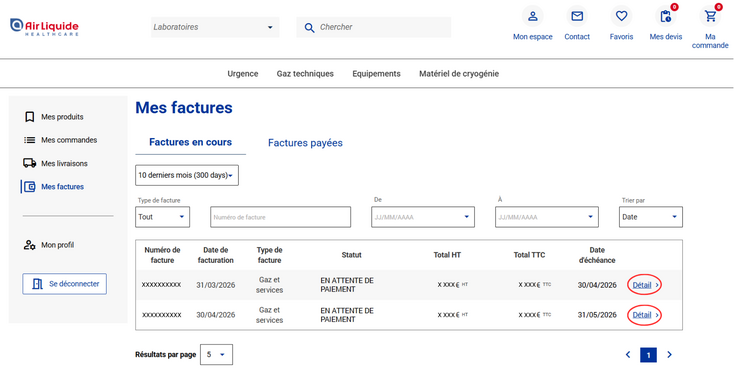Go to previous results page arrow
This screenshot has width=735, height=374.
pos(628,355)
